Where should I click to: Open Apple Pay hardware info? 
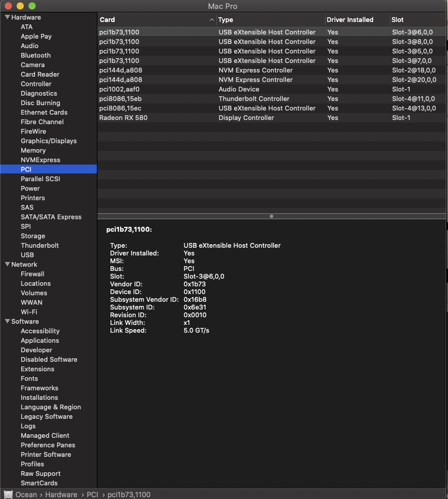[36, 36]
